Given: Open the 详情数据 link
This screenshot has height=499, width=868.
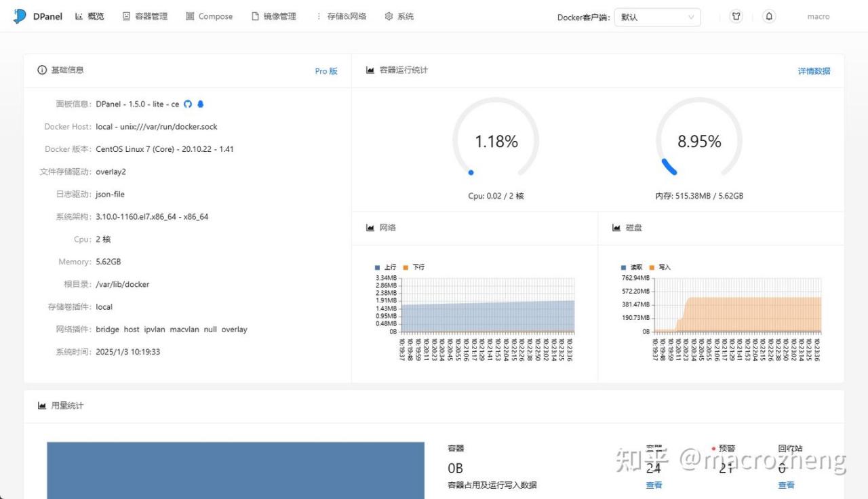Looking at the screenshot, I should point(814,71).
